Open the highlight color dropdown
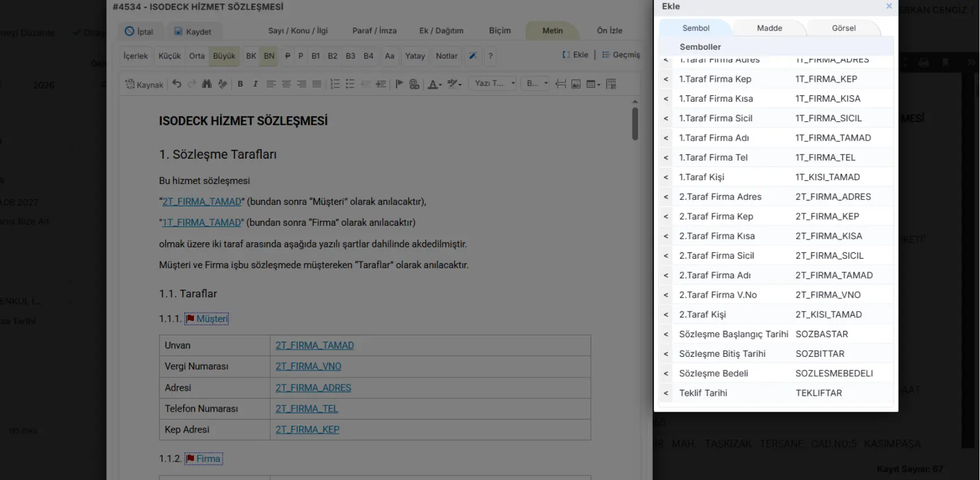 pyautogui.click(x=454, y=84)
